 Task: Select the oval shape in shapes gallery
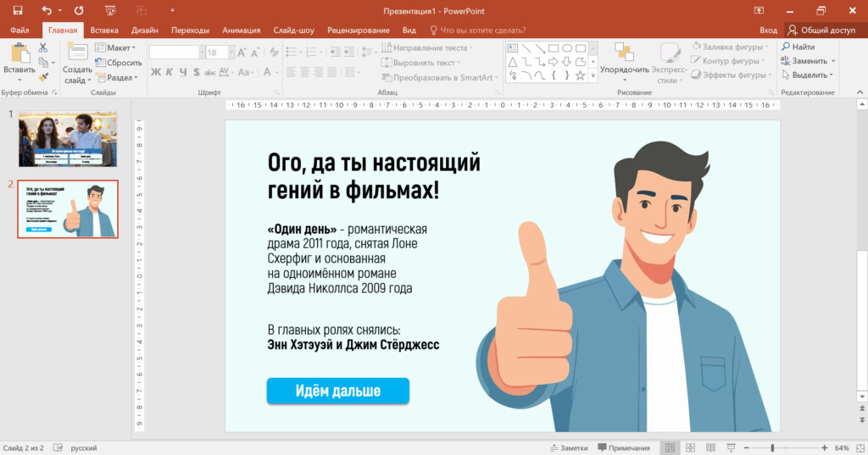coord(567,48)
